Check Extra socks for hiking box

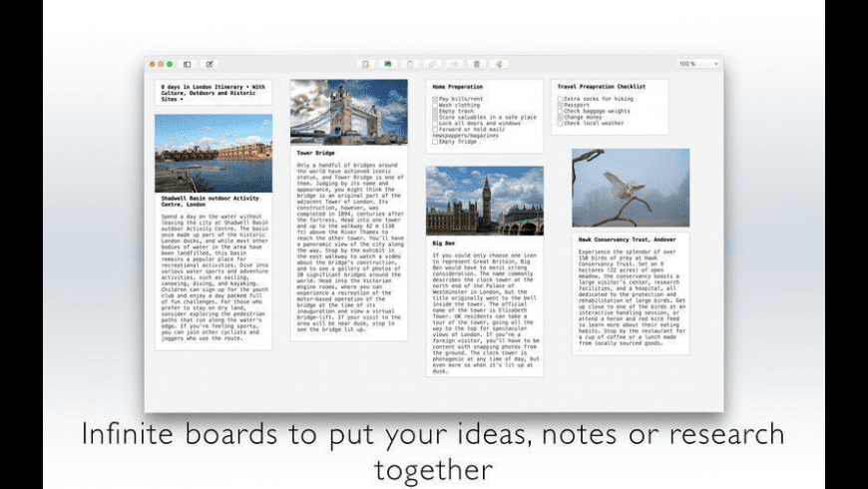pos(561,99)
